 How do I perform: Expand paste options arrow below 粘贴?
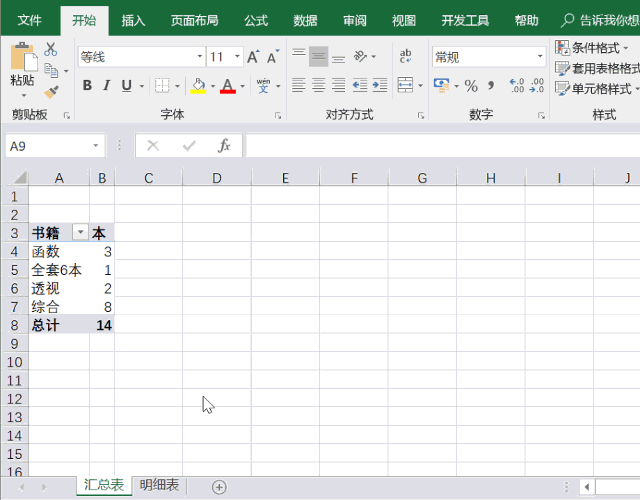tap(24, 96)
